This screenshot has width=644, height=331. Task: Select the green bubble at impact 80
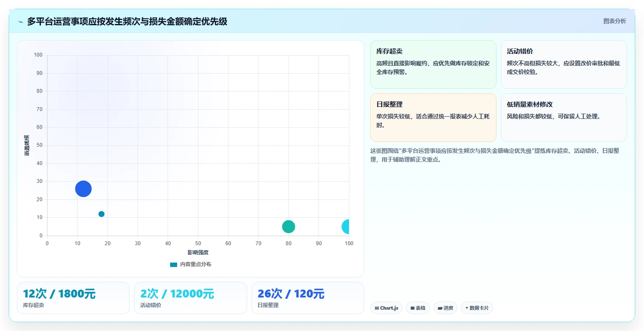pyautogui.click(x=288, y=226)
